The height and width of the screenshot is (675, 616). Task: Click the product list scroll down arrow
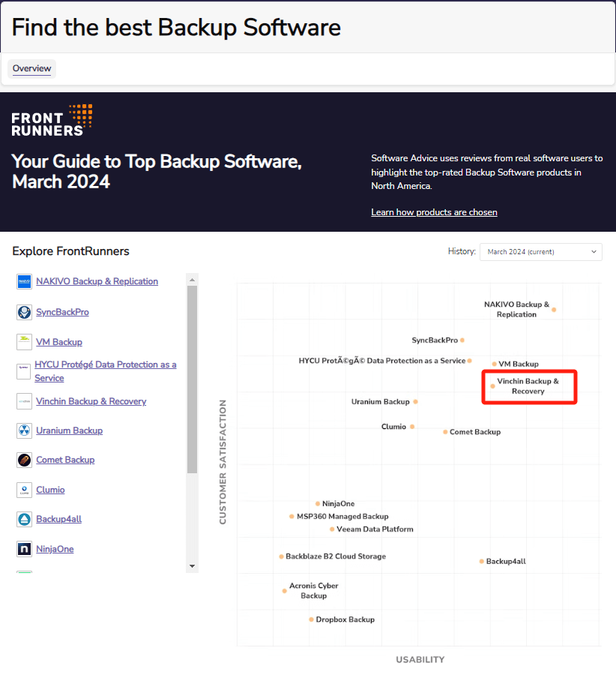(x=193, y=566)
